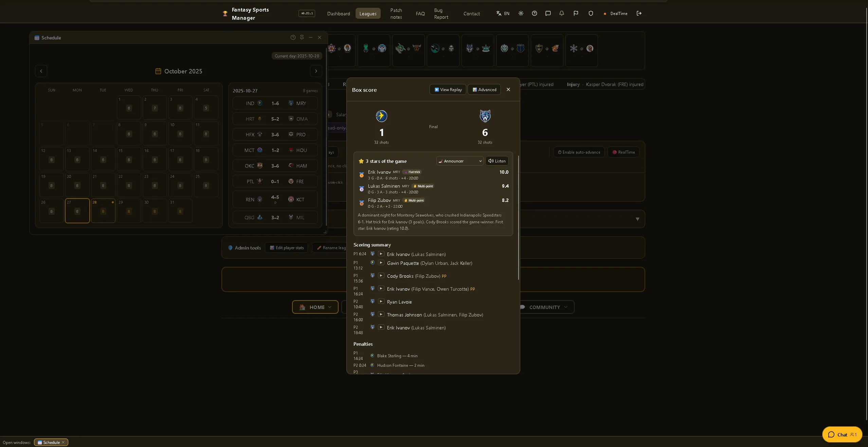Select October 26 in the calendar
Image resolution: width=868 pixels, height=447 pixels.
[52, 211]
